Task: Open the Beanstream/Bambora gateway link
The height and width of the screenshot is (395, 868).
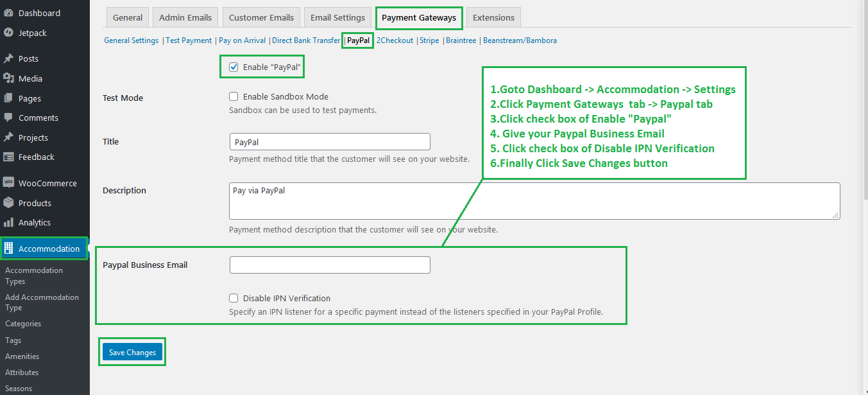Action: pos(520,40)
